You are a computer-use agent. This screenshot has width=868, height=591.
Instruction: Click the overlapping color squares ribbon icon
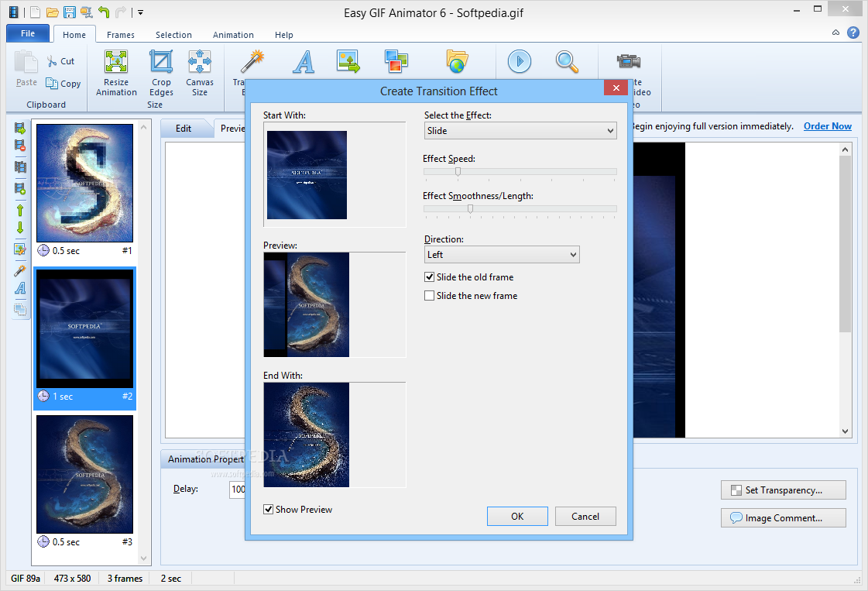click(396, 61)
